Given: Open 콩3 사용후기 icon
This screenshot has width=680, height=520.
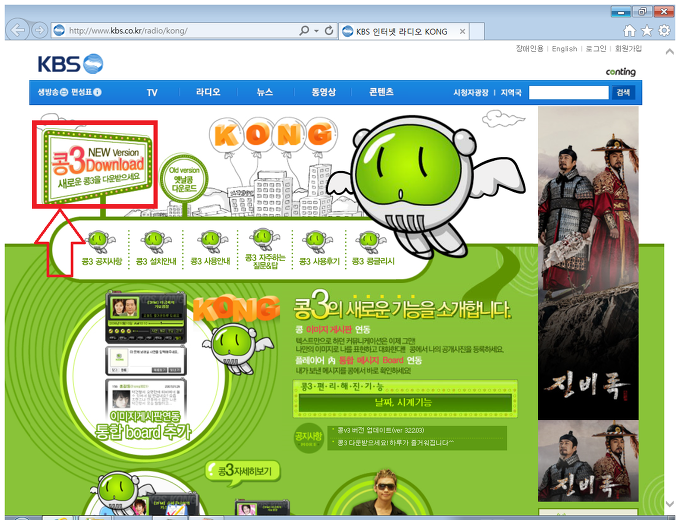Looking at the screenshot, I should 319,249.
